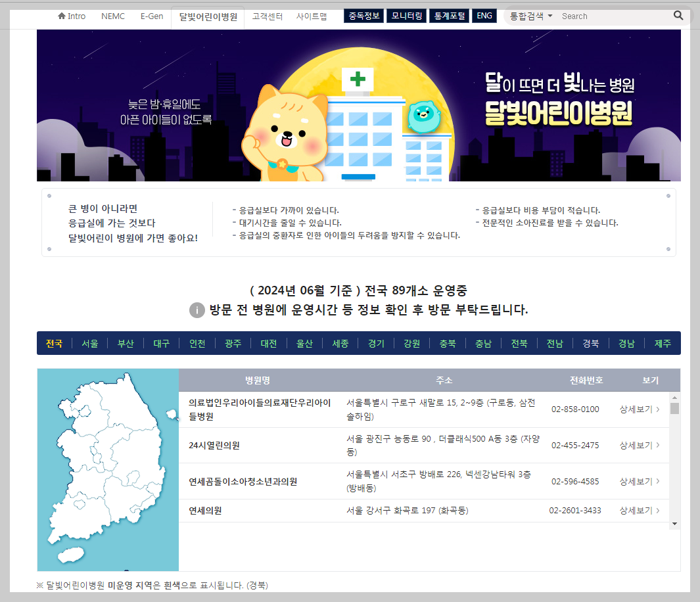Viewport: 700px width, 602px height.
Task: Click hospital name 연세의원
Action: click(x=205, y=511)
